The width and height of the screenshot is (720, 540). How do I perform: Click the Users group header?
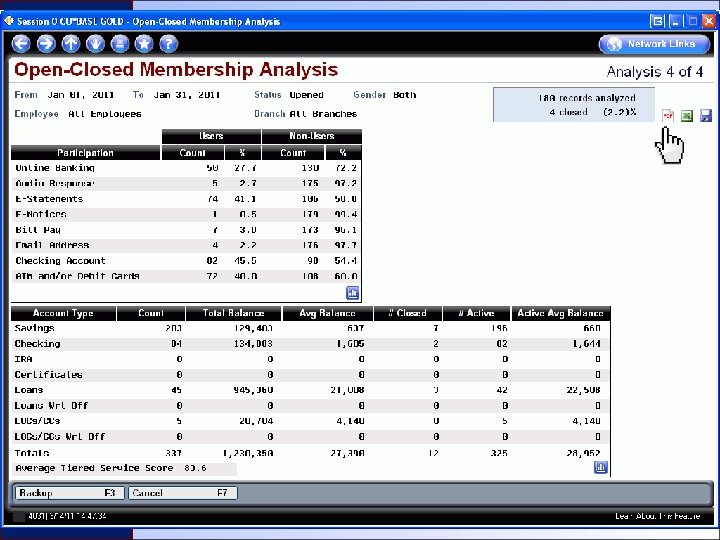click(211, 136)
